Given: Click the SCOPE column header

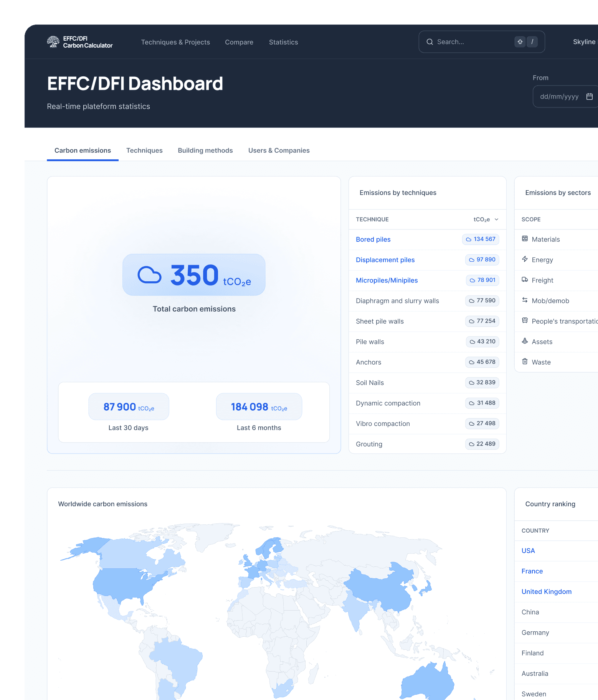Looking at the screenshot, I should [531, 220].
